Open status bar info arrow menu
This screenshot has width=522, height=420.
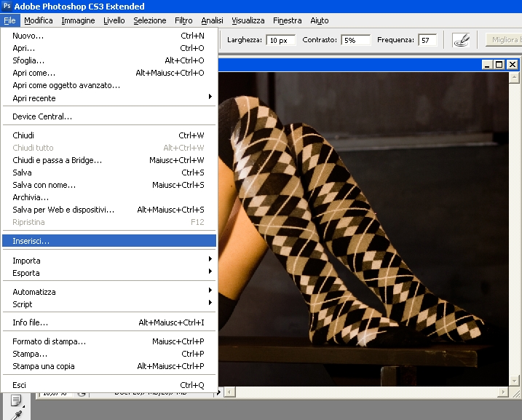pyautogui.click(x=218, y=393)
